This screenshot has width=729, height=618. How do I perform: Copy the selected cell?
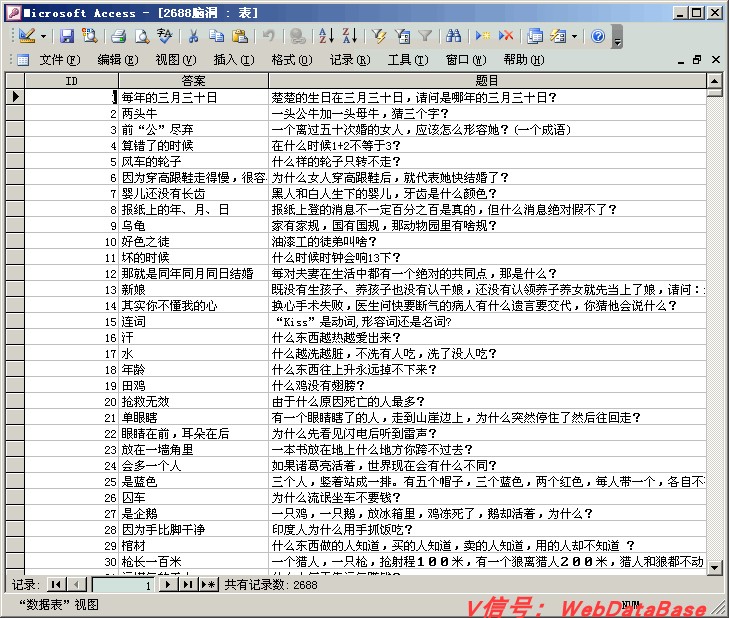tap(216, 36)
